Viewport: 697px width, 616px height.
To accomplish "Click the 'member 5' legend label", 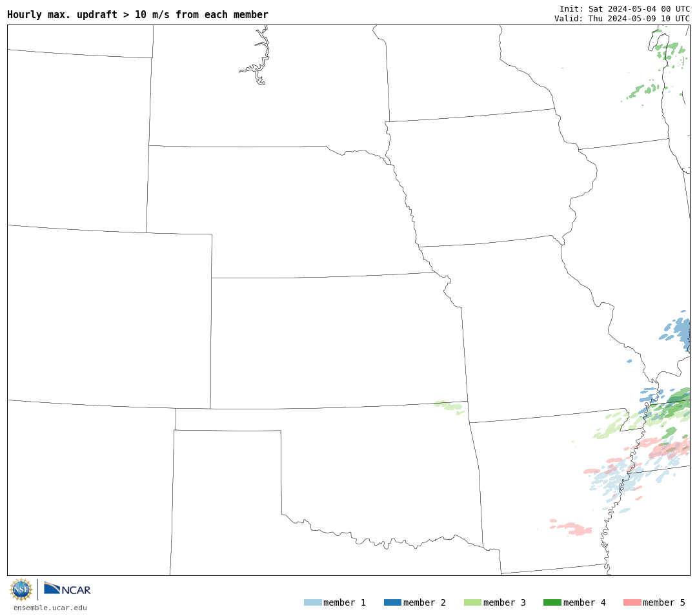I will click(x=664, y=602).
